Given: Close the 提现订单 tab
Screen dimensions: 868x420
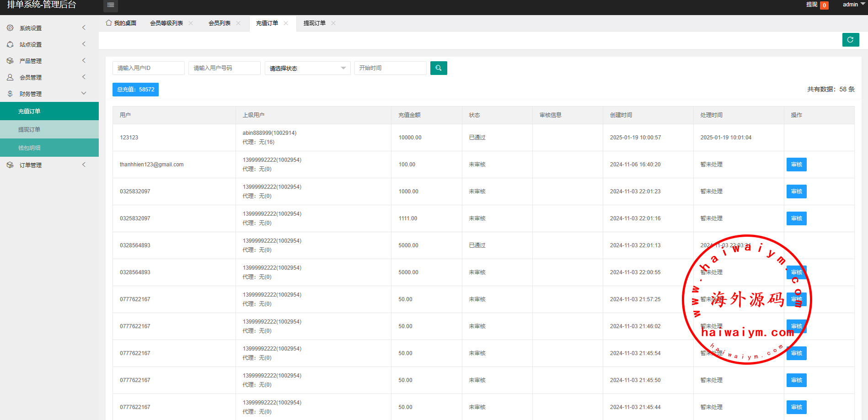Looking at the screenshot, I should 333,23.
